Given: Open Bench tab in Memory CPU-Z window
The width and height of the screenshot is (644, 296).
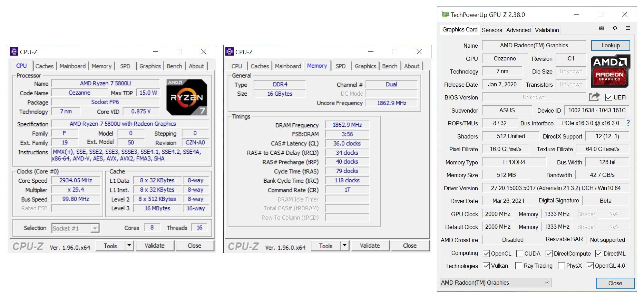Looking at the screenshot, I should tap(390, 66).
